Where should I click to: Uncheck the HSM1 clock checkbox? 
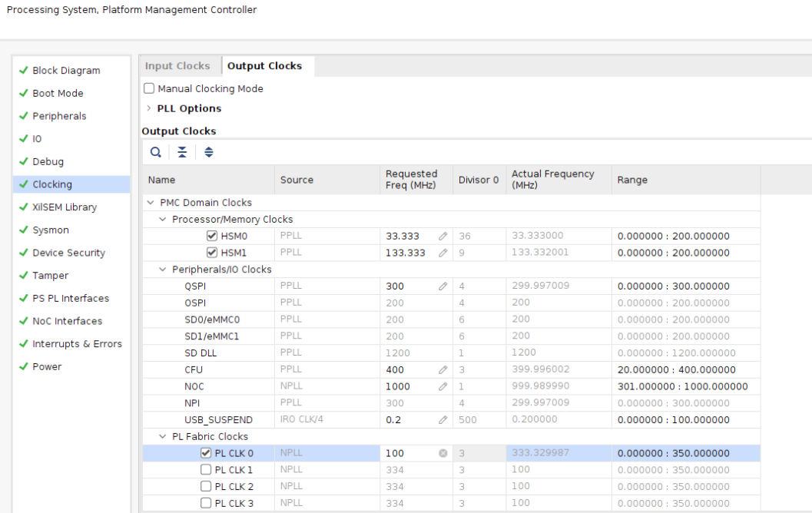213,252
